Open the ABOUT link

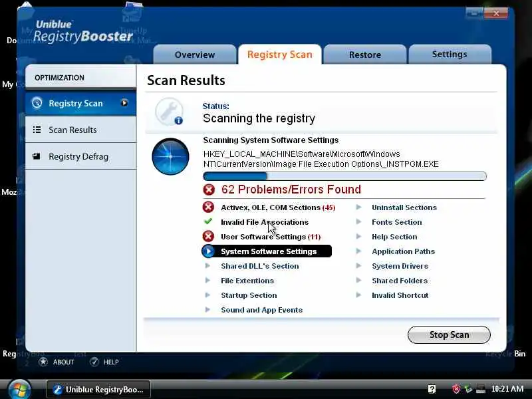(x=63, y=362)
